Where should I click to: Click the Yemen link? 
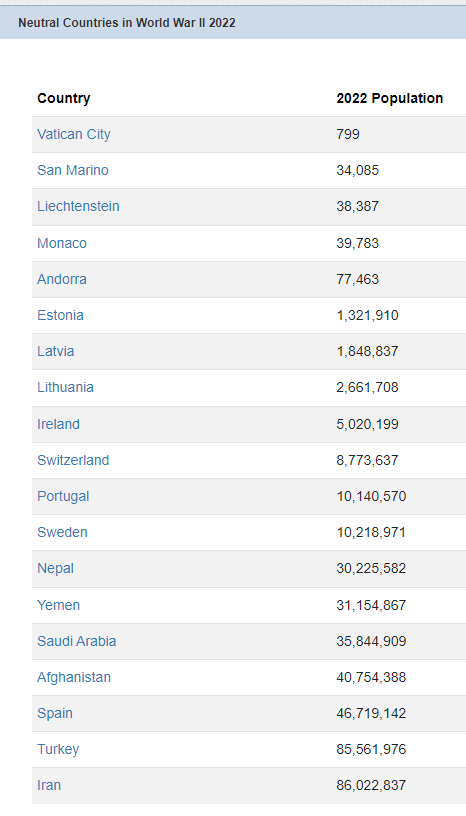58,605
